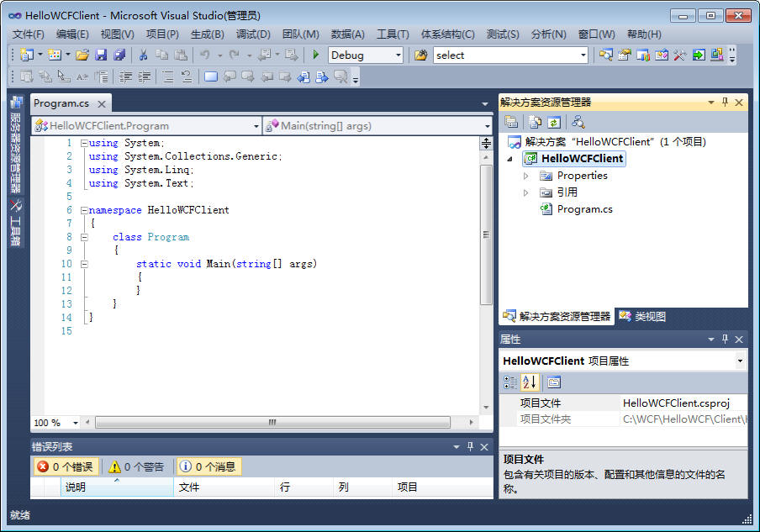This screenshot has width=760, height=532.
Task: Click Show All Files in Solution Explorer
Action: click(535, 122)
